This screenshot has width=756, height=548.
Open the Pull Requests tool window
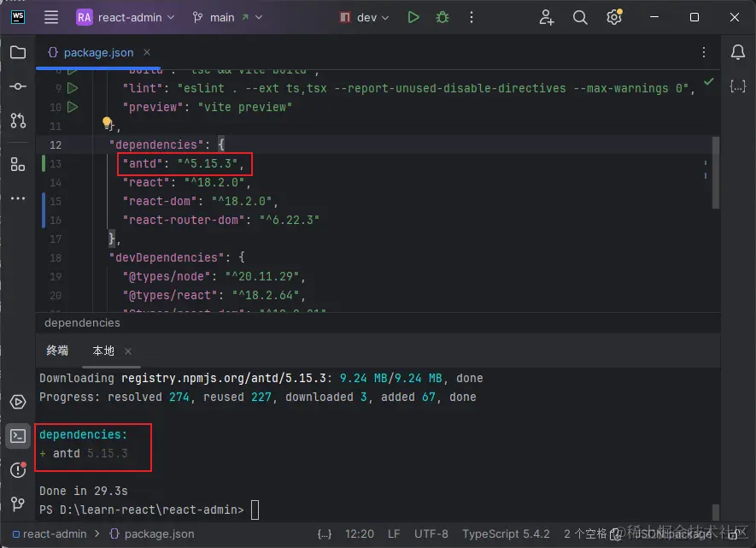[18, 121]
